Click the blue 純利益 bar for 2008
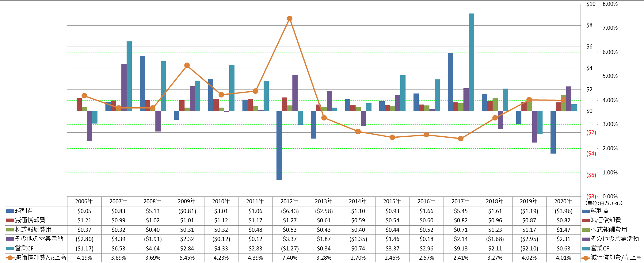The width and height of the screenshot is (644, 263). pos(142,83)
